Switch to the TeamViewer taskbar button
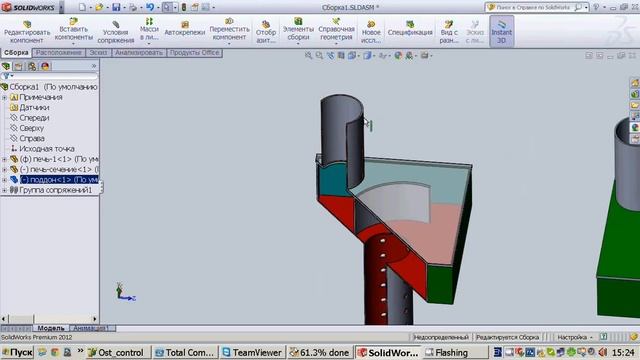This screenshot has height=360, width=640. (x=252, y=352)
